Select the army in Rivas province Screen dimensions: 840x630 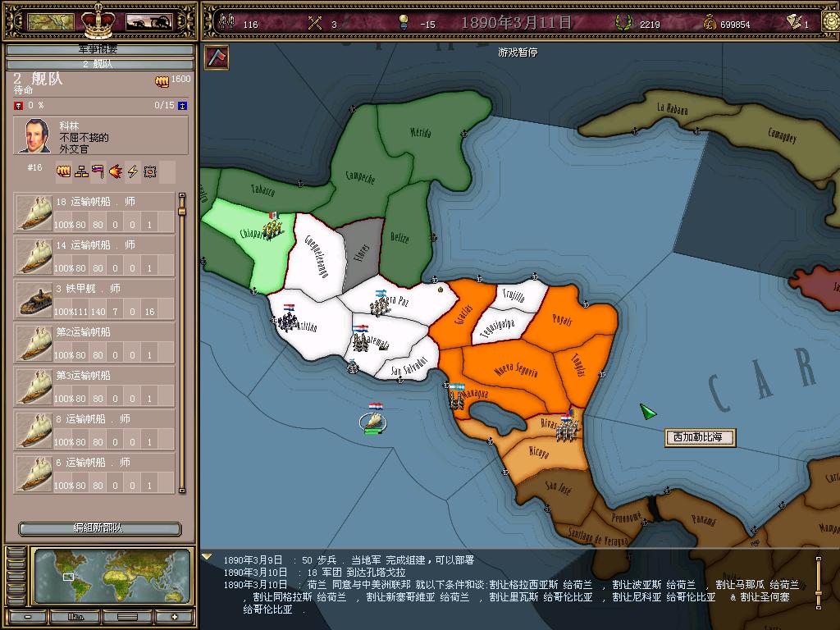568,427
